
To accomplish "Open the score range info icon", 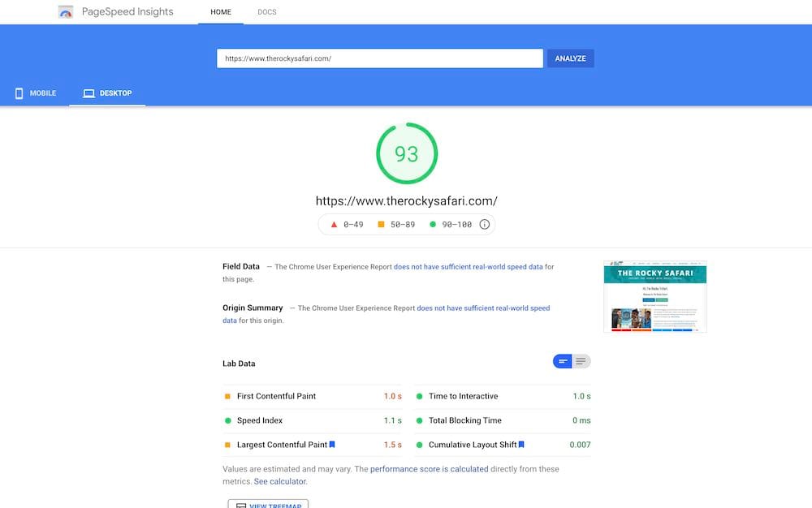I will tap(484, 225).
